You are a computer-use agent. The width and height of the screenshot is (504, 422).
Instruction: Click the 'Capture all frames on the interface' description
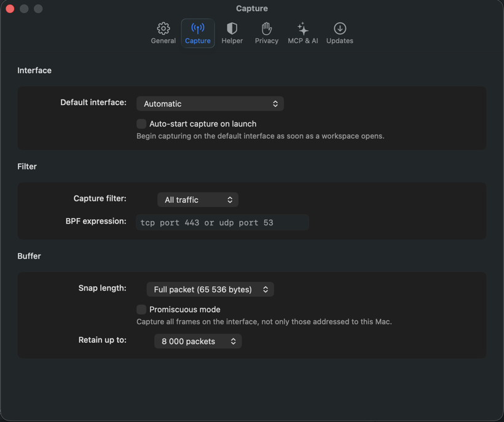click(264, 321)
